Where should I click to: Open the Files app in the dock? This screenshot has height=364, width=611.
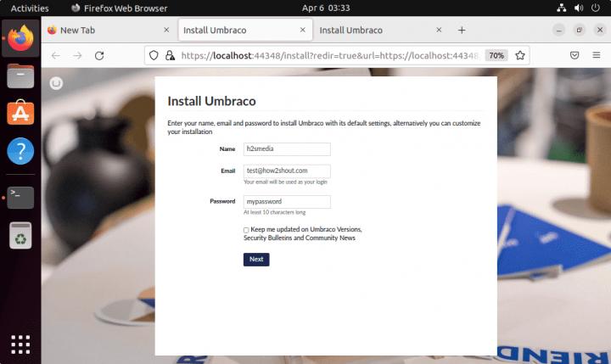[x=20, y=76]
